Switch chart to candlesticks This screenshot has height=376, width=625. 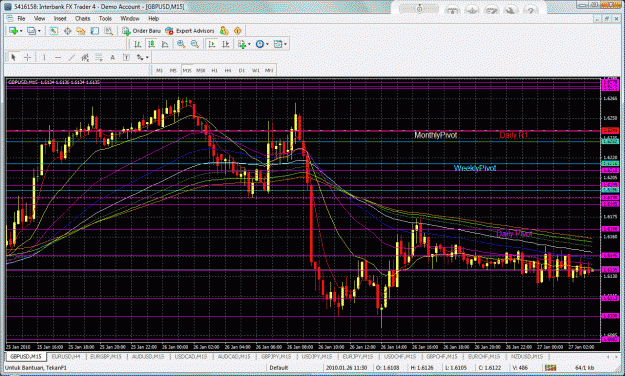[151, 44]
